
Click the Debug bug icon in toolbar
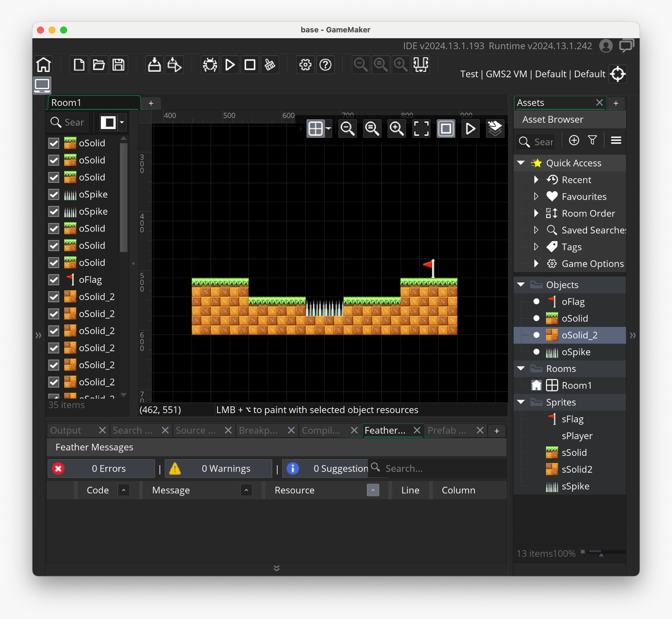pos(210,65)
